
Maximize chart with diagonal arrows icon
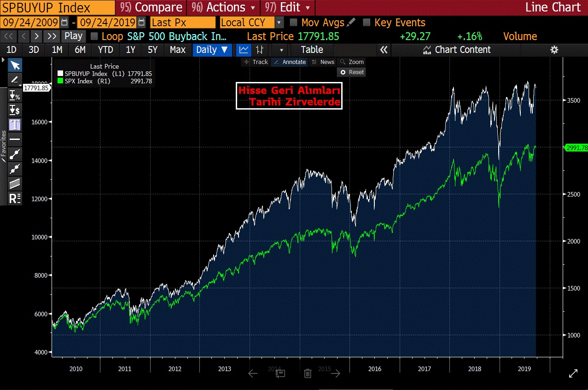click(573, 373)
